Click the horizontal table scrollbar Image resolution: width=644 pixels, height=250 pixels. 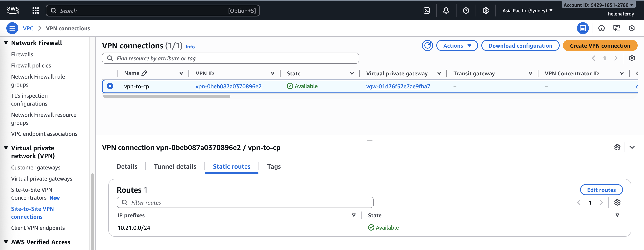[x=166, y=96]
